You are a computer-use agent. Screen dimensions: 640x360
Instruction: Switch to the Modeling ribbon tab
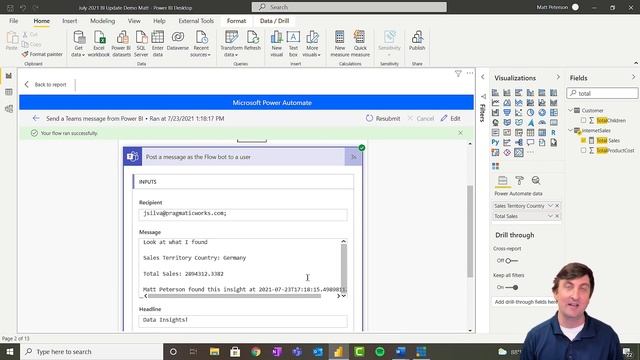coord(102,21)
